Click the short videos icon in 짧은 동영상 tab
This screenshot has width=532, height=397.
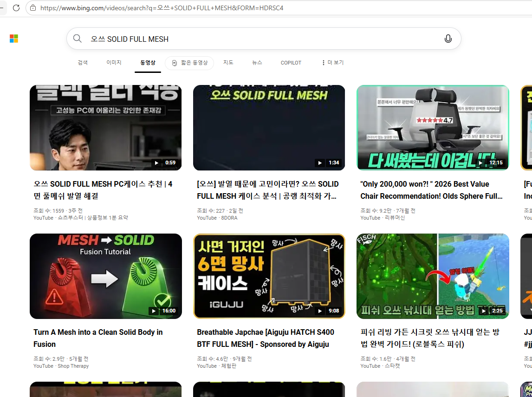tap(175, 63)
